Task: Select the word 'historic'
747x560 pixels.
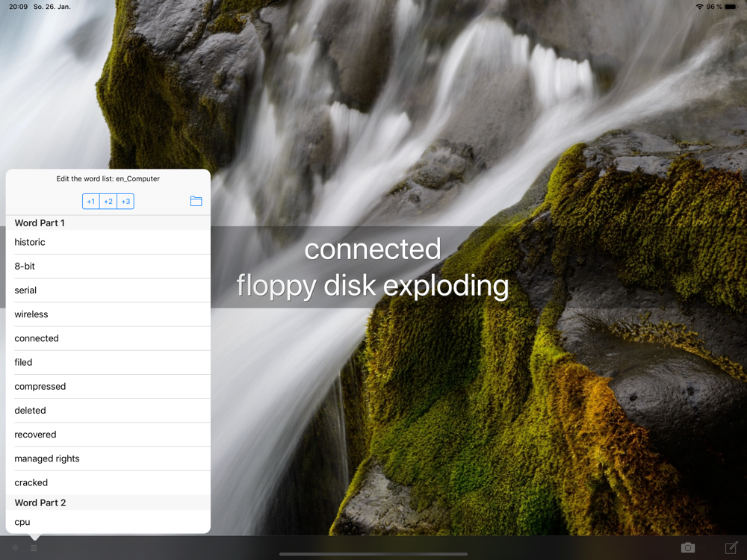Action: (x=108, y=243)
